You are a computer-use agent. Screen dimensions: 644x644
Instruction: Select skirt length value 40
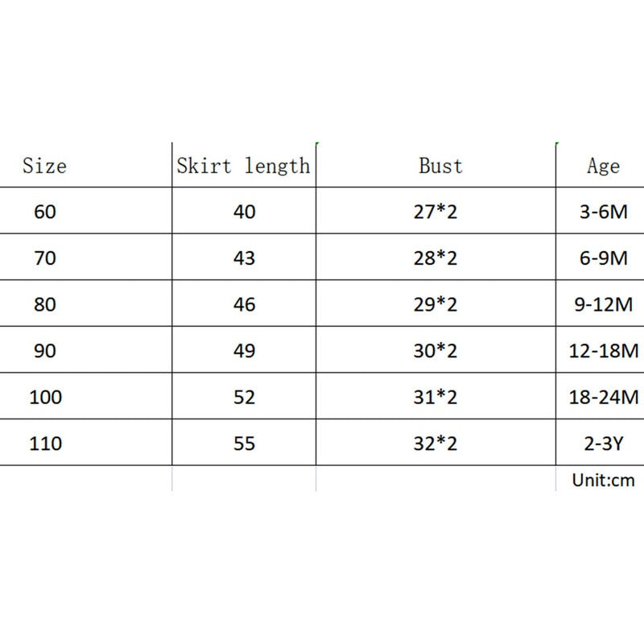pyautogui.click(x=243, y=213)
